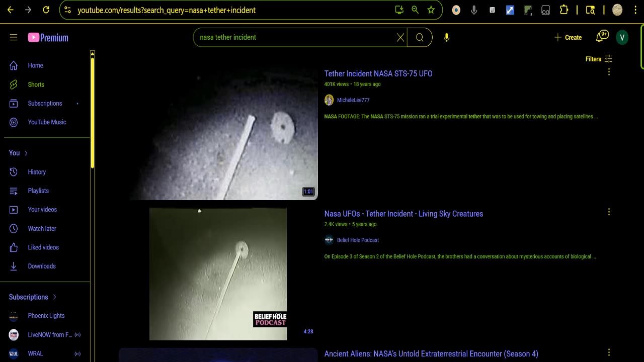The height and width of the screenshot is (362, 644).
Task: Expand the You section
Action: point(18,153)
